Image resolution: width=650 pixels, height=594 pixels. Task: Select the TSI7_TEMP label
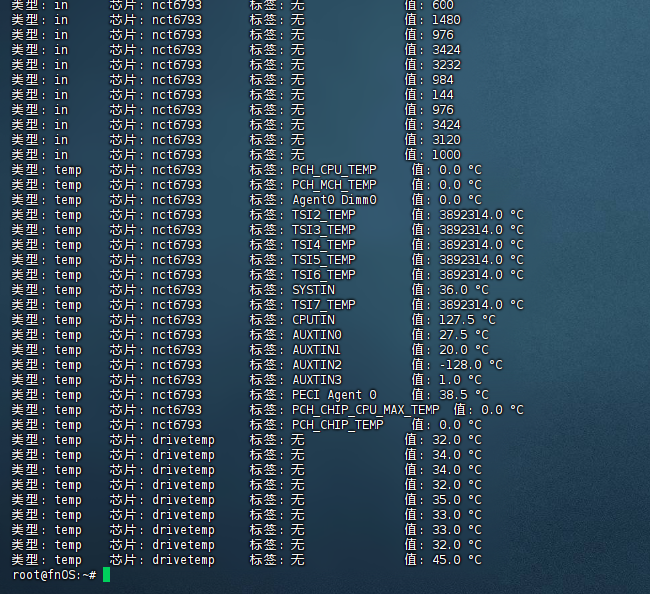point(323,305)
